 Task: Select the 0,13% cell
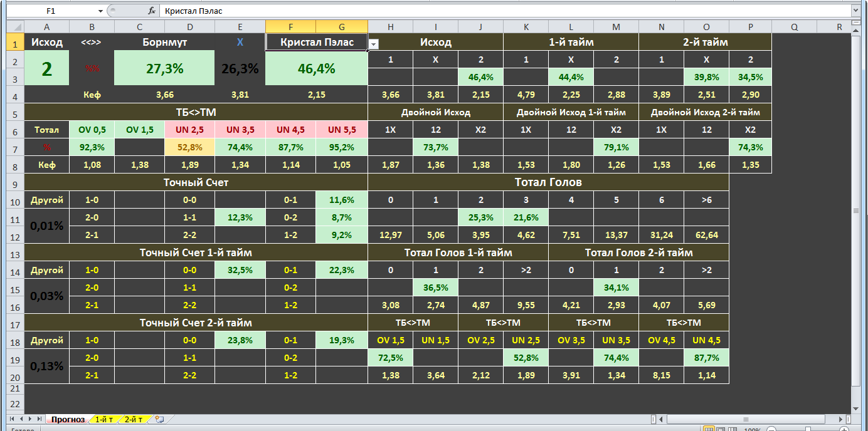pos(47,367)
